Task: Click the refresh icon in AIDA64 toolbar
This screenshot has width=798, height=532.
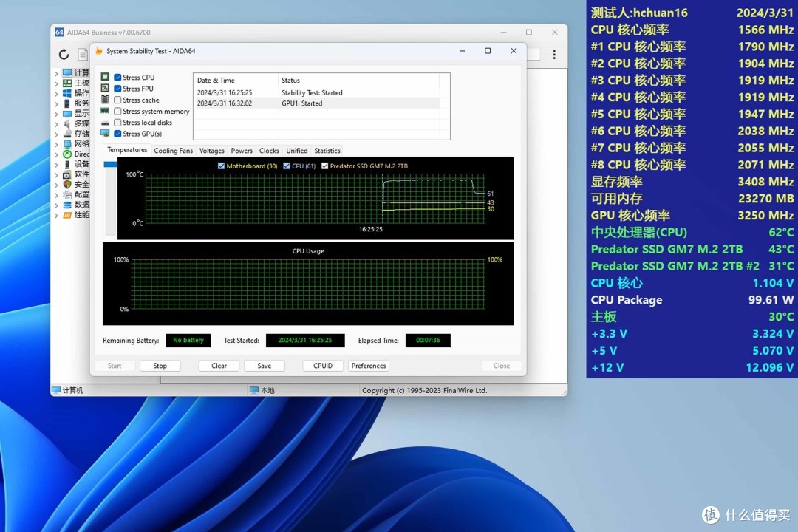Action: point(64,54)
